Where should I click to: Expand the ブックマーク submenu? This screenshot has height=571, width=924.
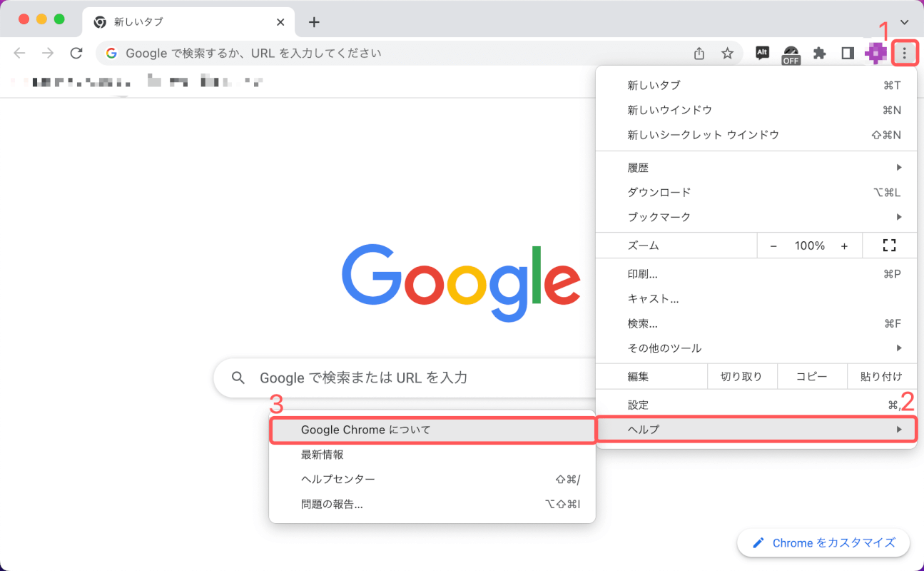tap(756, 217)
